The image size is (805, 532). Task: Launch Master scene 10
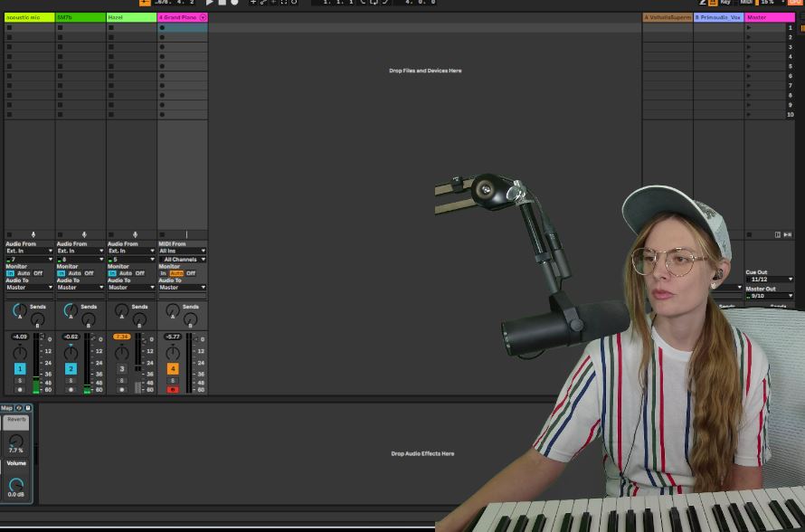point(749,115)
